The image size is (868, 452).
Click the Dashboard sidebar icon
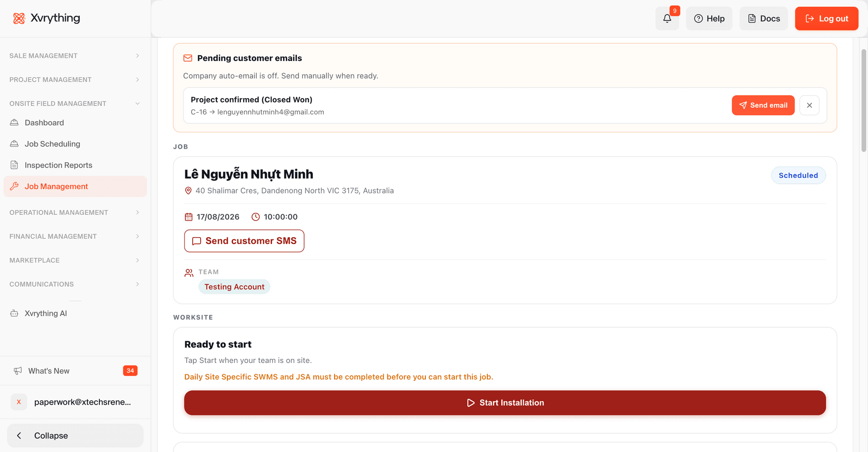pos(14,122)
